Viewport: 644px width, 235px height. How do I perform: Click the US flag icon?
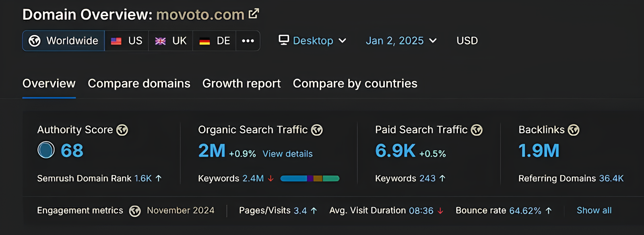pyautogui.click(x=116, y=41)
